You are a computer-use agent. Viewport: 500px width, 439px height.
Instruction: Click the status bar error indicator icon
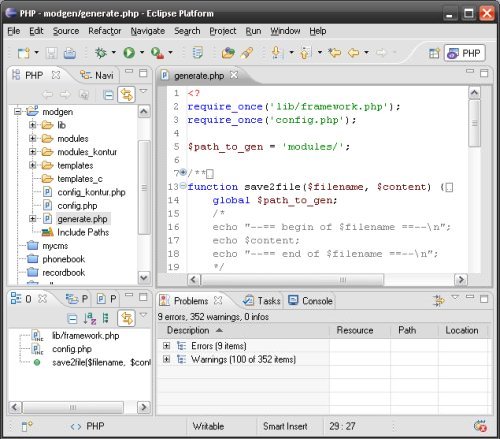tap(480, 426)
